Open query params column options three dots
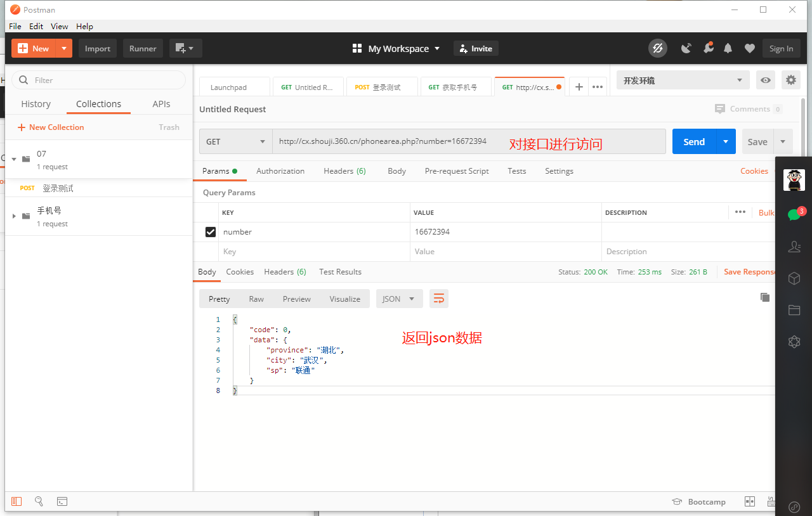Image resolution: width=812 pixels, height=516 pixels. 740,212
